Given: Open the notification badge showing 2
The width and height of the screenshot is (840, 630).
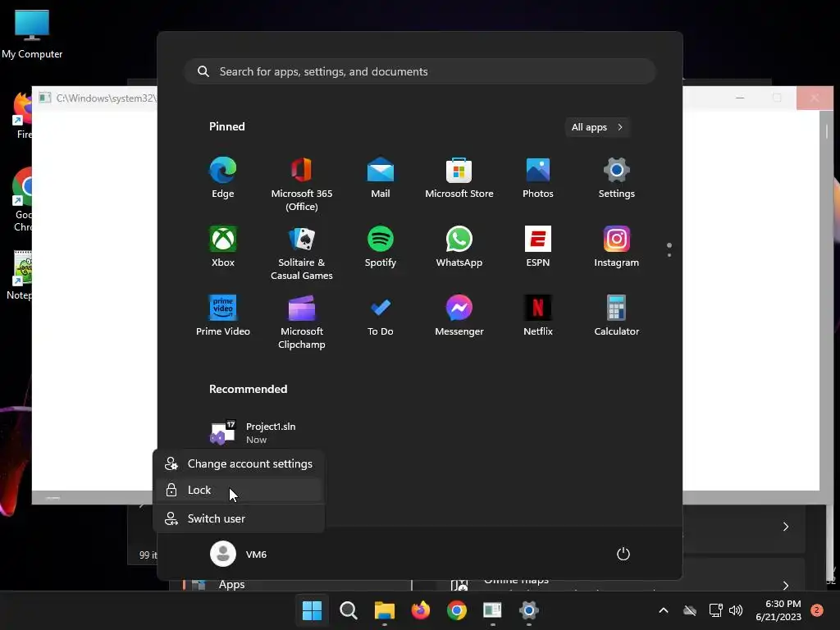Looking at the screenshot, I should pyautogui.click(x=817, y=610).
